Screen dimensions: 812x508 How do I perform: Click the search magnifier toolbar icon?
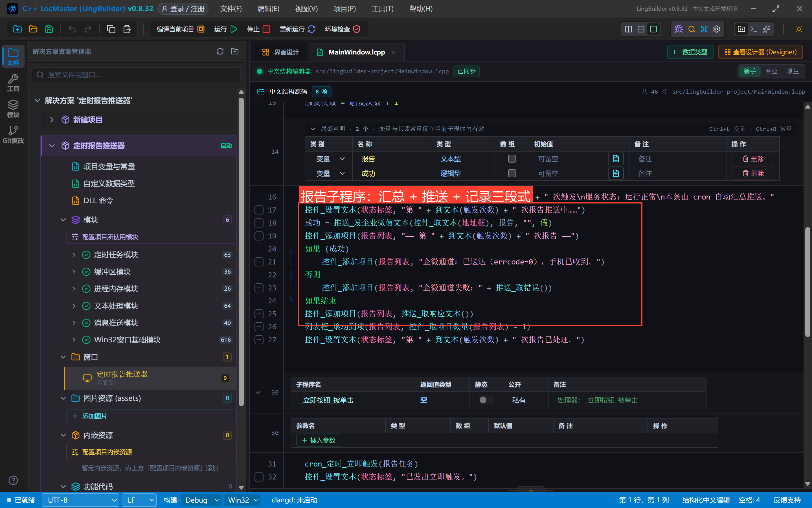pos(692,29)
